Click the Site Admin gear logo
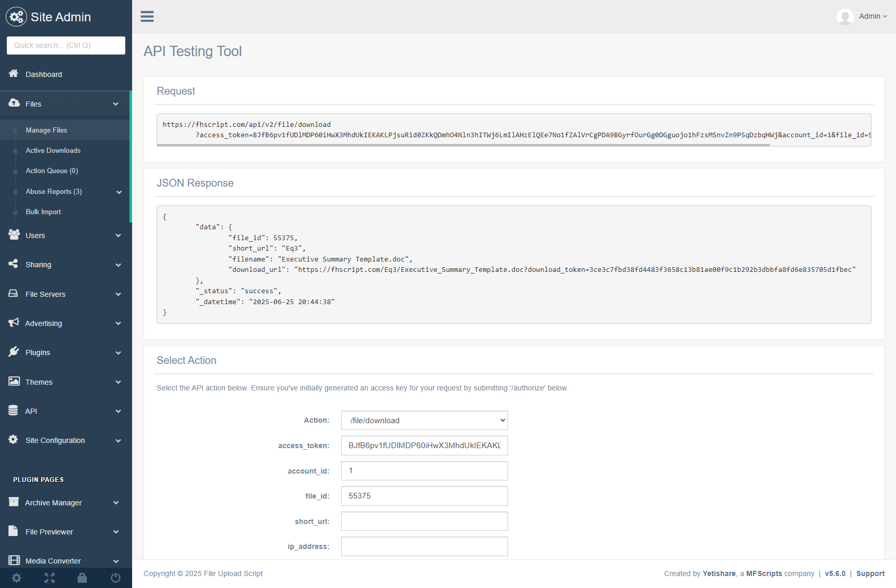896x588 pixels. 16,17
